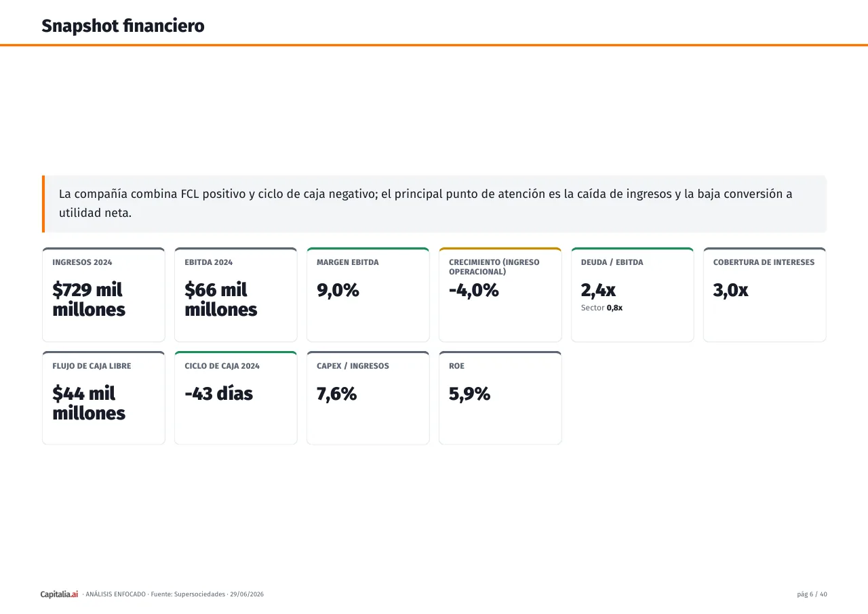Click the summary callout about FCL positivo
Screen dimensions: 868x614
click(435, 204)
